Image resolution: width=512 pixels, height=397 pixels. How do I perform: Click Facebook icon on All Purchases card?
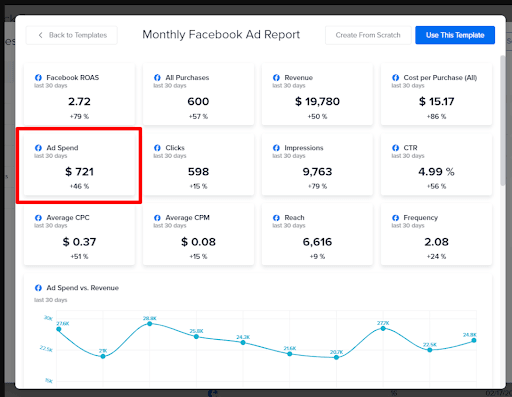point(157,78)
